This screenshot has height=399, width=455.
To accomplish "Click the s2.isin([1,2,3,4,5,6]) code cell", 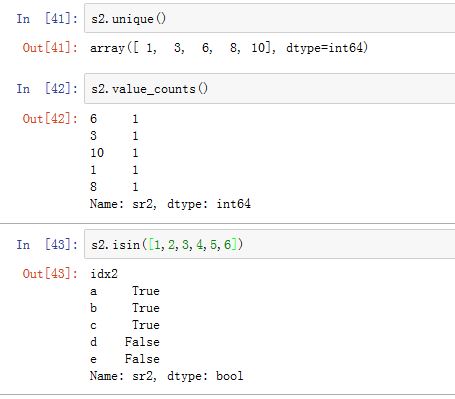I will 270,245.
